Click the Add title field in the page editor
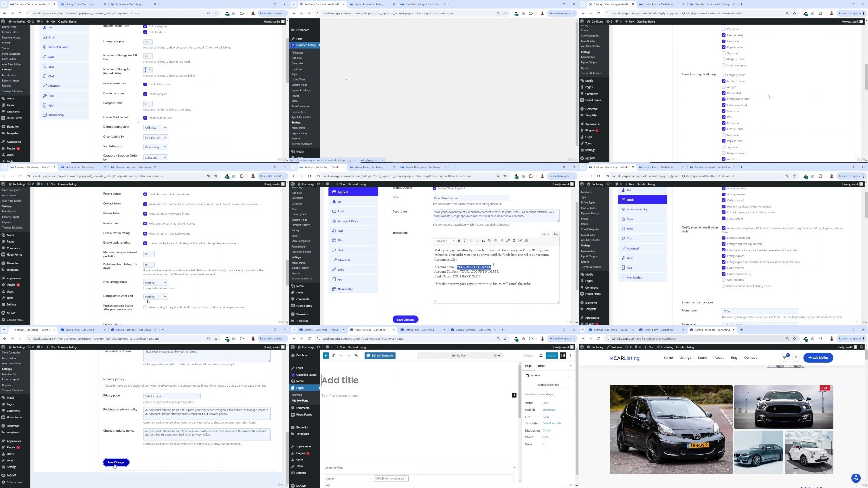 [x=340, y=380]
